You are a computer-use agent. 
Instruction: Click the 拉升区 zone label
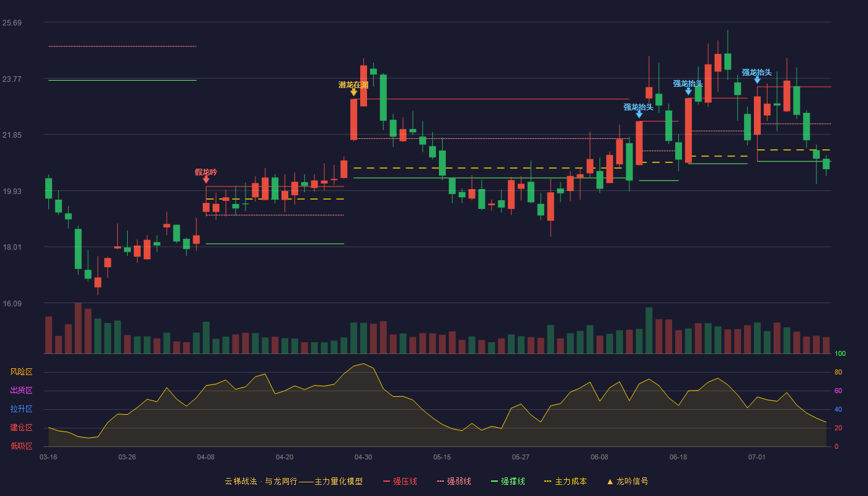pos(21,409)
